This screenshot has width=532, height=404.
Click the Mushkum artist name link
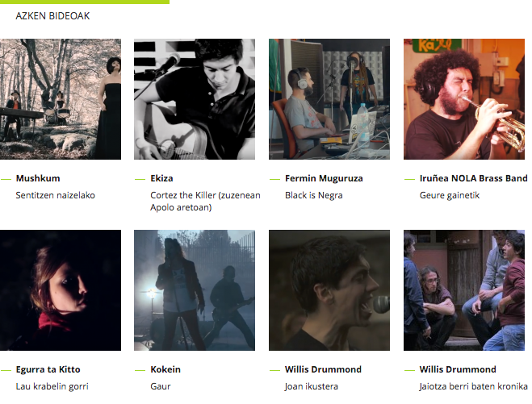(38, 178)
